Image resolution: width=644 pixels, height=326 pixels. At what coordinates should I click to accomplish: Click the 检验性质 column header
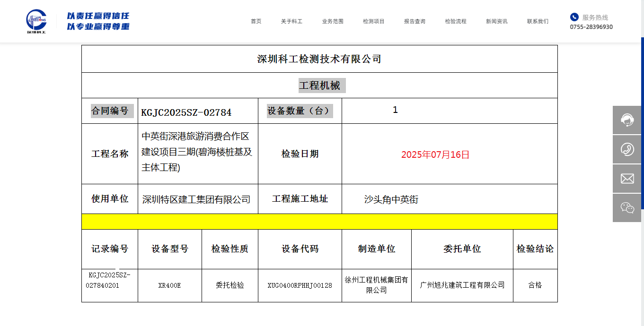pyautogui.click(x=230, y=249)
